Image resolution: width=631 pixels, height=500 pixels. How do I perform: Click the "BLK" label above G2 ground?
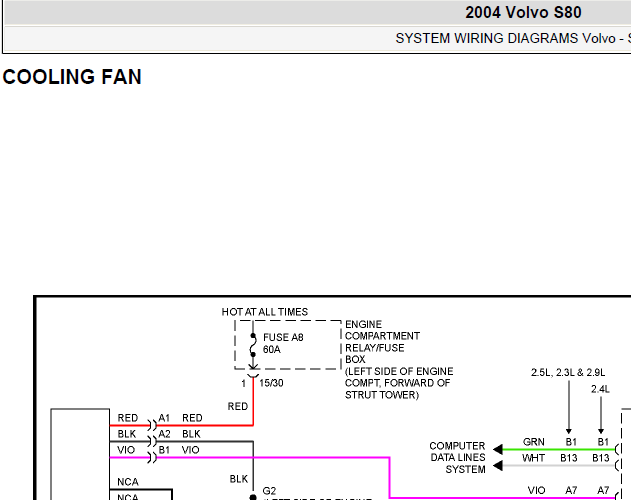pyautogui.click(x=239, y=479)
